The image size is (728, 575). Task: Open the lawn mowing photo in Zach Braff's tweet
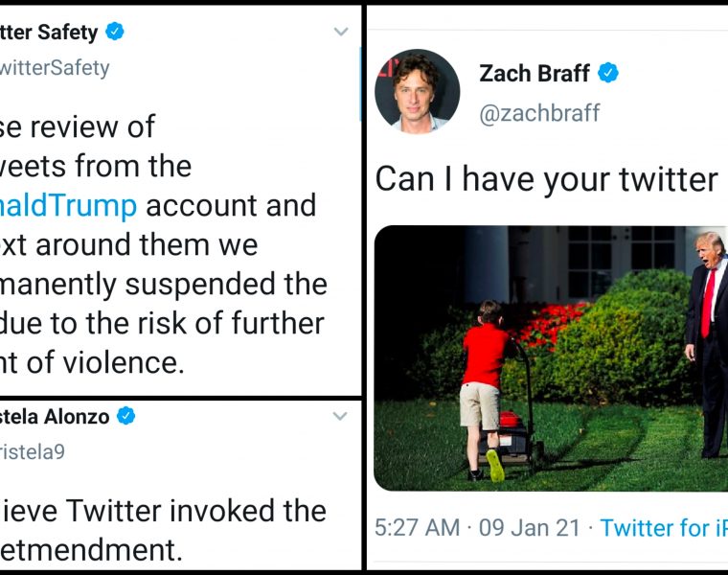point(550,357)
